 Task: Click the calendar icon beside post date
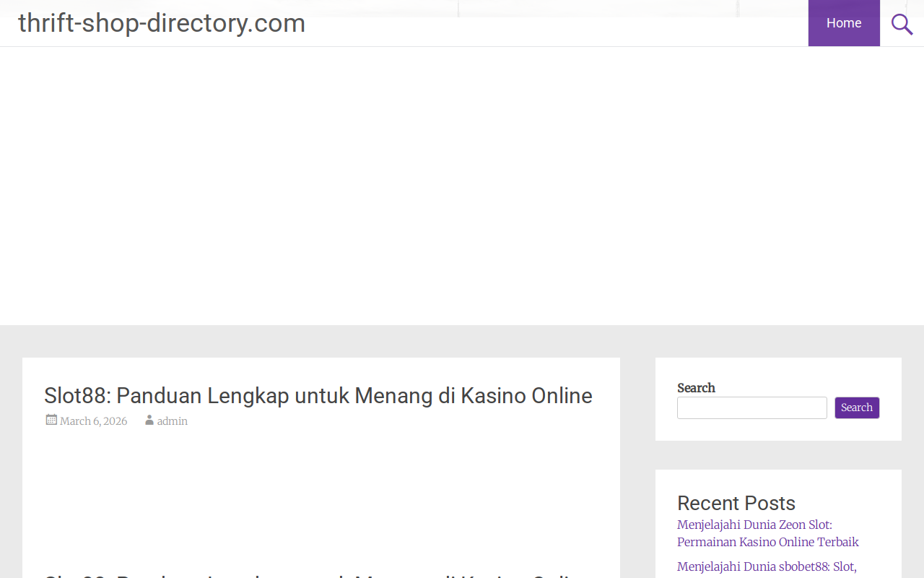51,420
